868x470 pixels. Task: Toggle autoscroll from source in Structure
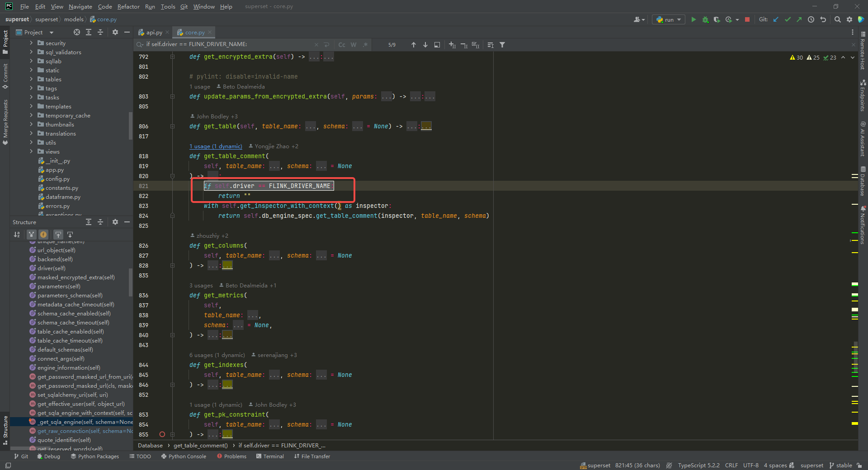coord(70,234)
